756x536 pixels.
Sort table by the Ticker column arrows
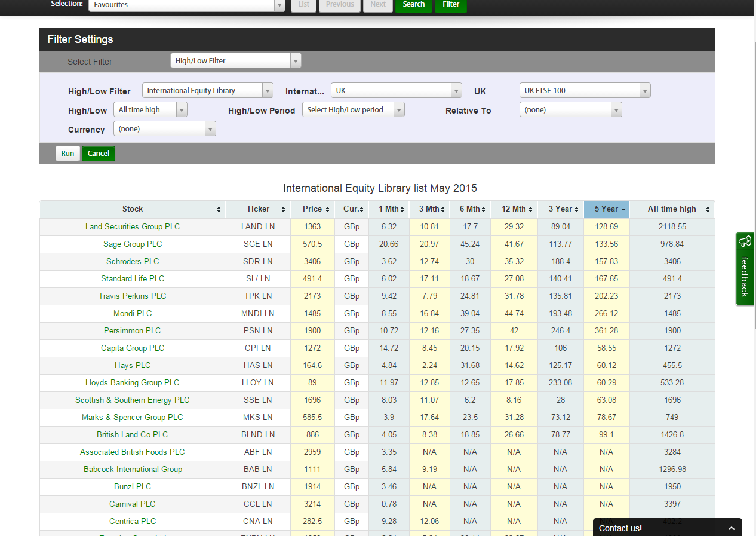[x=282, y=209]
